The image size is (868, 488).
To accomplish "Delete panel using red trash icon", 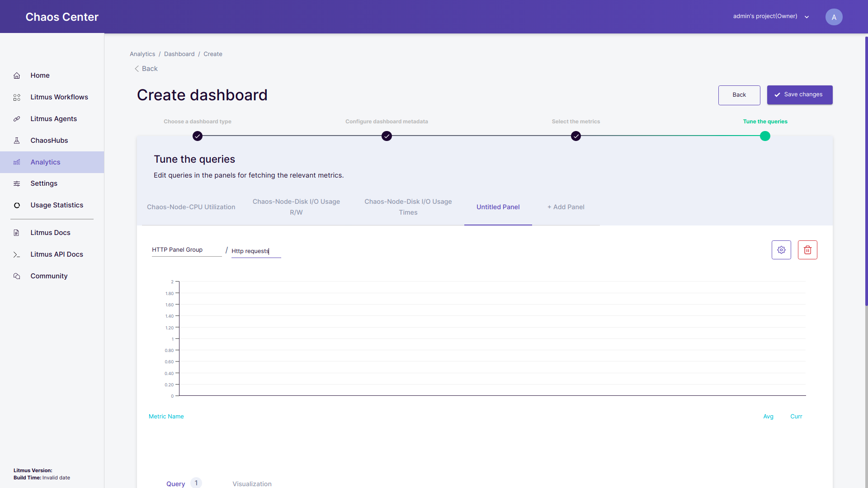I will coord(807,250).
